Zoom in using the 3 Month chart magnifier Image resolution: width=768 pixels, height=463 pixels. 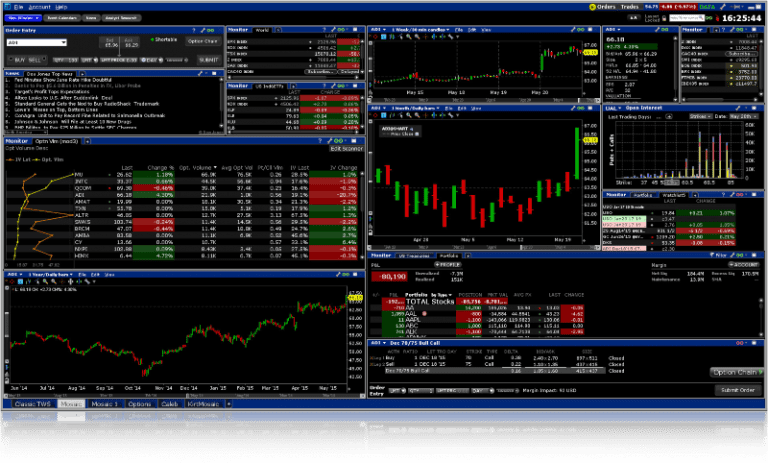408,115
